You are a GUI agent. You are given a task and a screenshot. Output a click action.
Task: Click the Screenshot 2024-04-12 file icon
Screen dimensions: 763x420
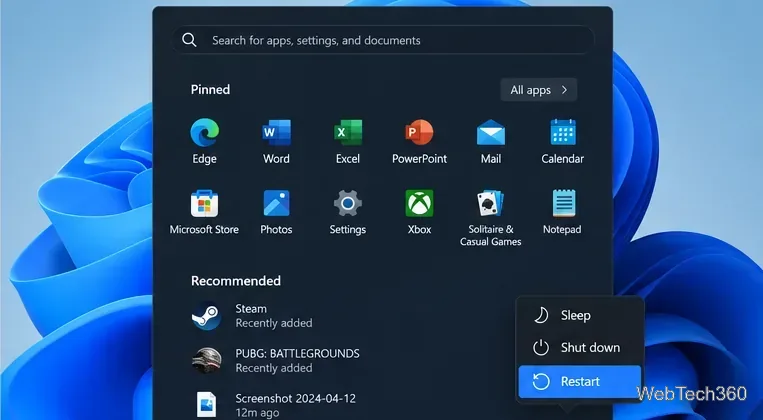(206, 404)
